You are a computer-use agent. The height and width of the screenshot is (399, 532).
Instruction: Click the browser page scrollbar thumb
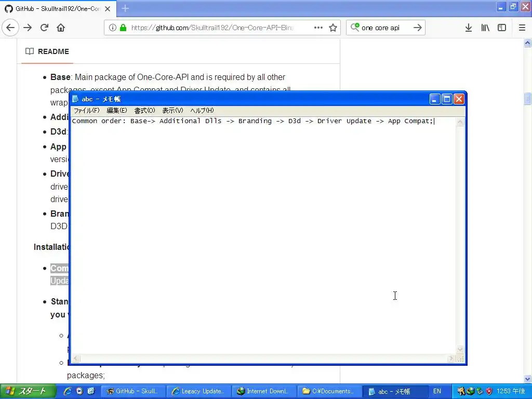pos(527,99)
